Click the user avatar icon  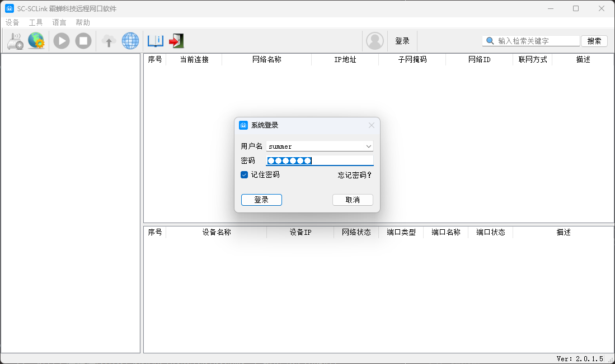(375, 41)
